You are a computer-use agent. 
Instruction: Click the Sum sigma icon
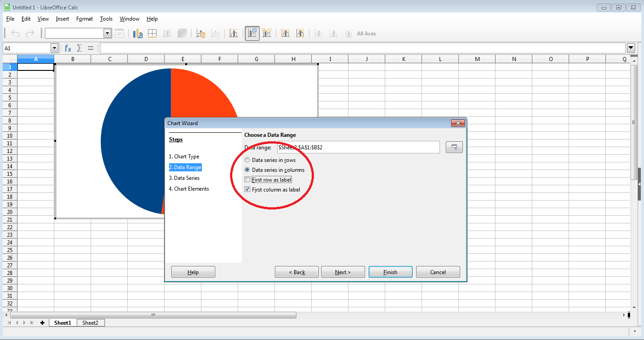79,48
